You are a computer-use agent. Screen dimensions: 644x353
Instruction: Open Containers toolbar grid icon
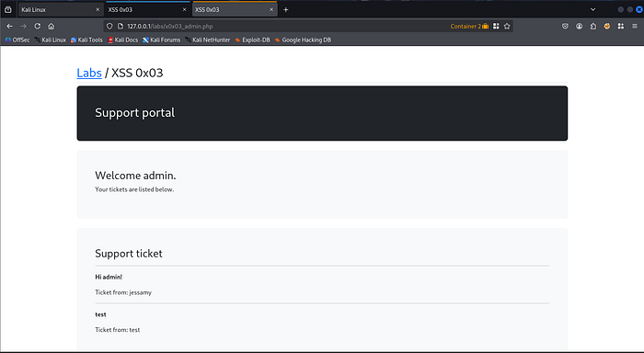coord(621,27)
